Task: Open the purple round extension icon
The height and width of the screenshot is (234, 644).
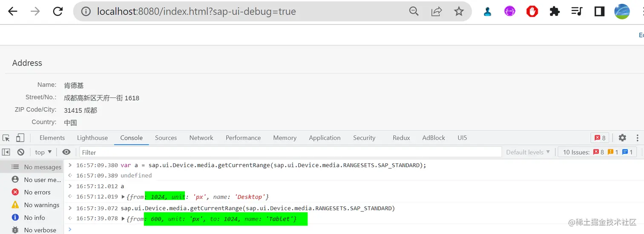Action: click(510, 11)
